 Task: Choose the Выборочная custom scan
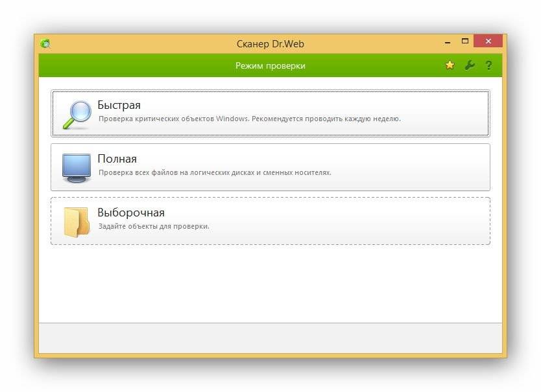click(270, 221)
